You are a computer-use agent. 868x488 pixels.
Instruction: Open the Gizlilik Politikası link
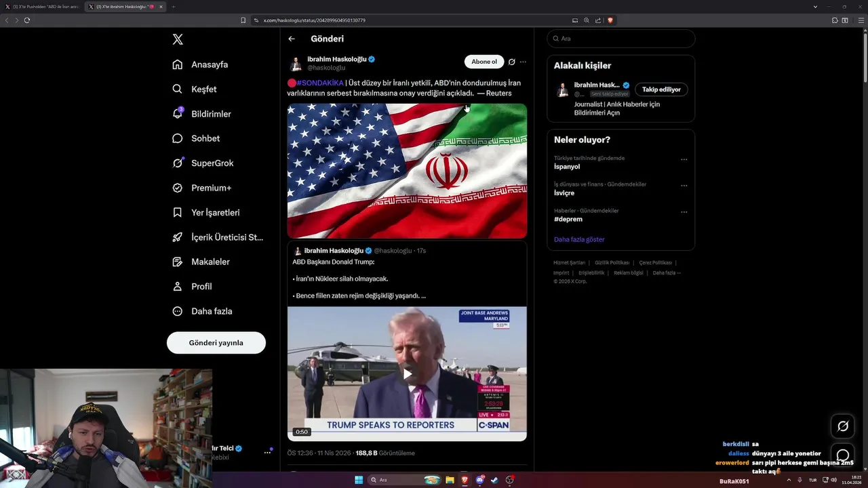[x=612, y=262]
